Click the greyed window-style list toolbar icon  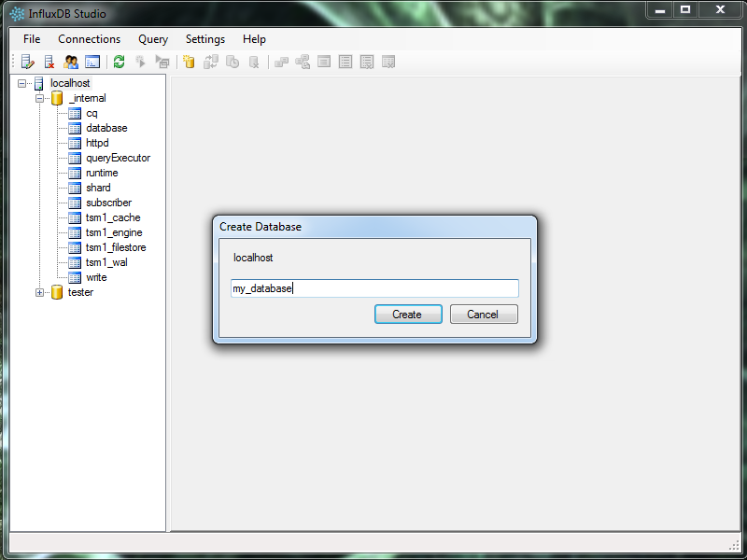coord(324,62)
